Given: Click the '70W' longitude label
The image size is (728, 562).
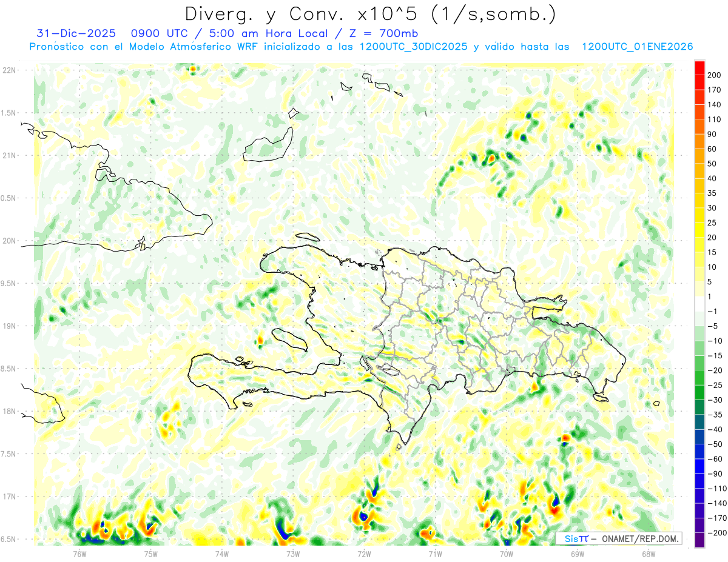Looking at the screenshot, I should pos(507,554).
